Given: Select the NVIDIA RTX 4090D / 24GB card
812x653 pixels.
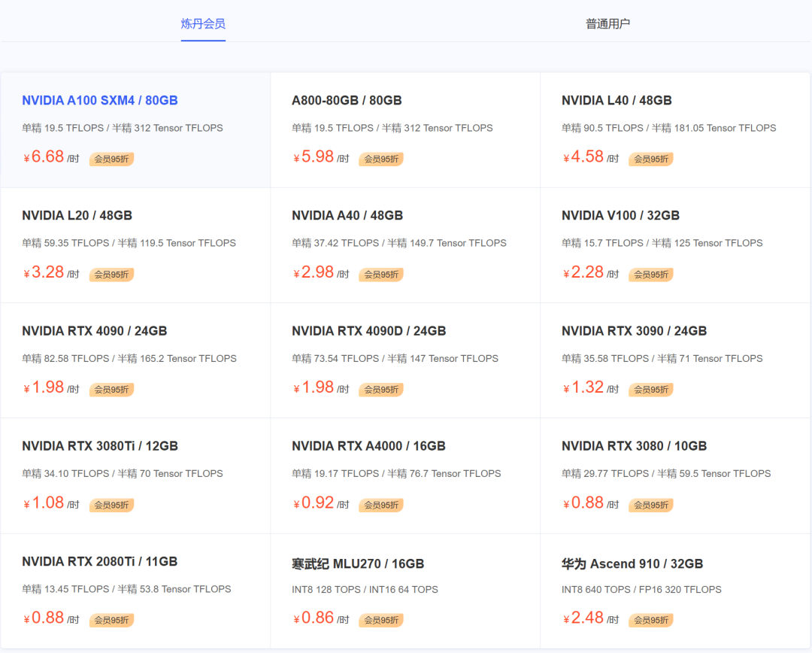Looking at the screenshot, I should pos(405,360).
